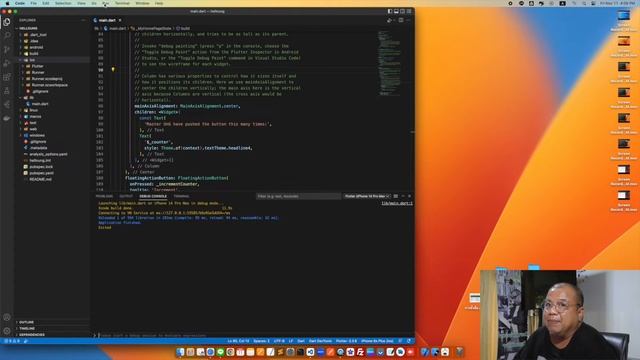Screen dimensions: 640x360
Task: Open the customize layout icon in the title bar
Action: [409, 11]
